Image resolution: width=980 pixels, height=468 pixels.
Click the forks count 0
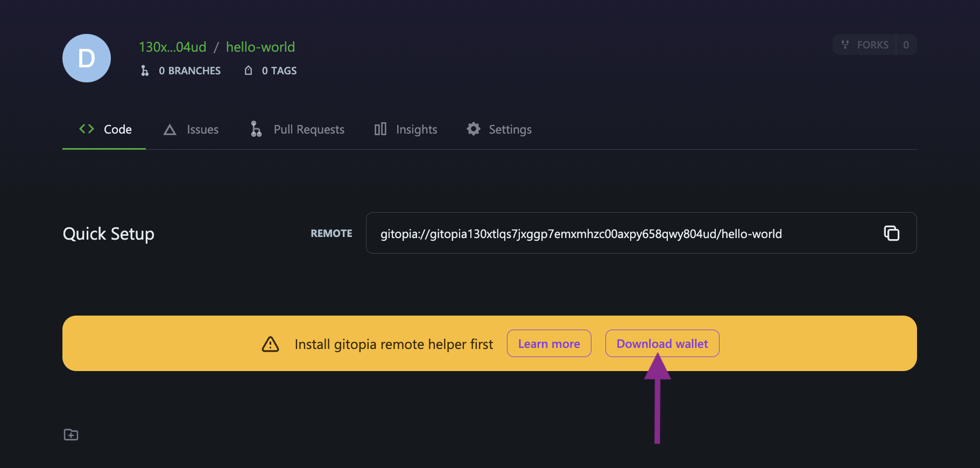906,45
